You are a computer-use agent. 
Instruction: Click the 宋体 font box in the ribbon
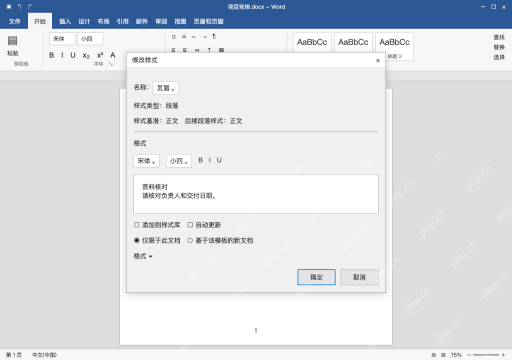click(62, 39)
